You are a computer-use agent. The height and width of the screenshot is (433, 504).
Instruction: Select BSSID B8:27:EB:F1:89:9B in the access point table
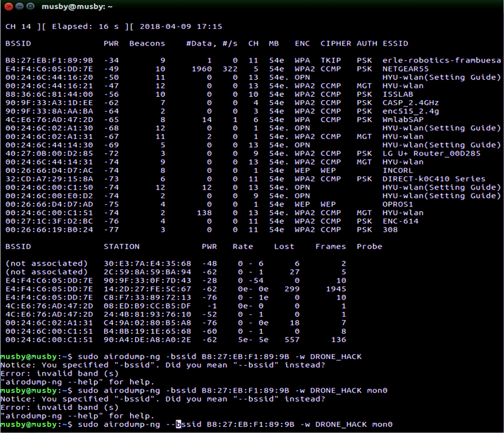[49, 60]
